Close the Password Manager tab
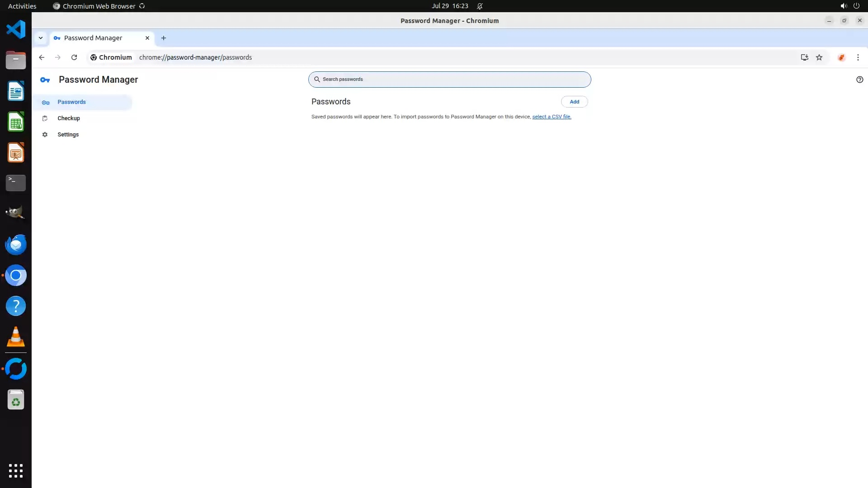The width and height of the screenshot is (868, 488). pos(147,38)
